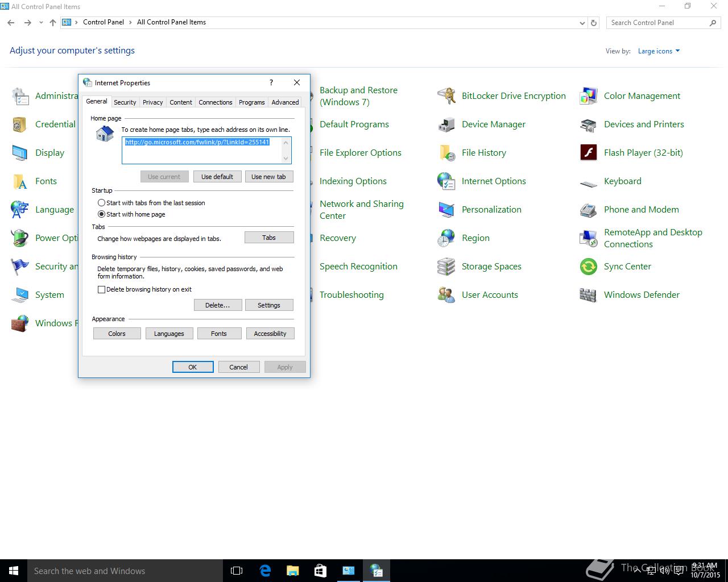Click the Region globe-clock icon
The width and height of the screenshot is (728, 582).
(x=446, y=238)
